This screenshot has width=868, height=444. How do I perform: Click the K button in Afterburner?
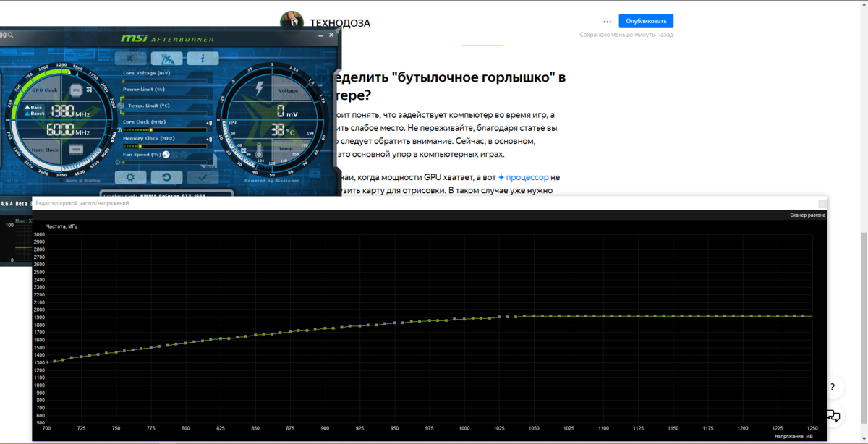[131, 58]
